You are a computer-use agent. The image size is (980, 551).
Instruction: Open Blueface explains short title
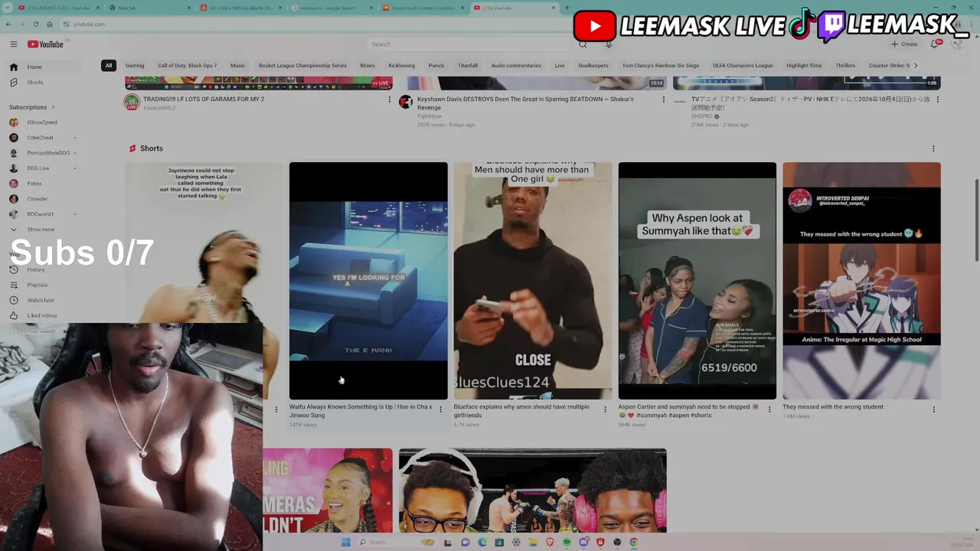click(x=521, y=411)
